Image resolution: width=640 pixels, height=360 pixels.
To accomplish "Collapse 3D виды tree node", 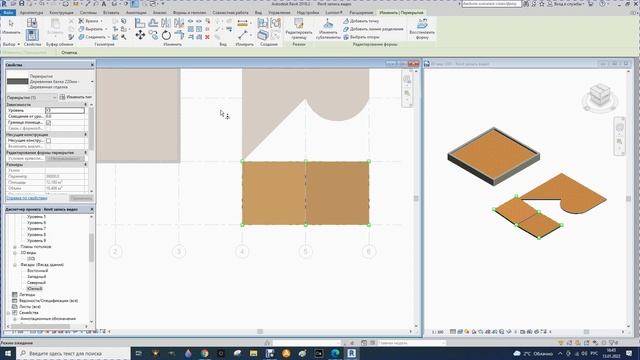I will point(15,253).
